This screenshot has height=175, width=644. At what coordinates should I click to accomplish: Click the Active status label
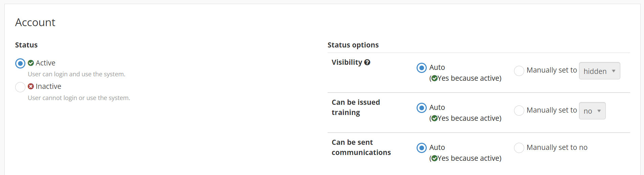tap(45, 63)
